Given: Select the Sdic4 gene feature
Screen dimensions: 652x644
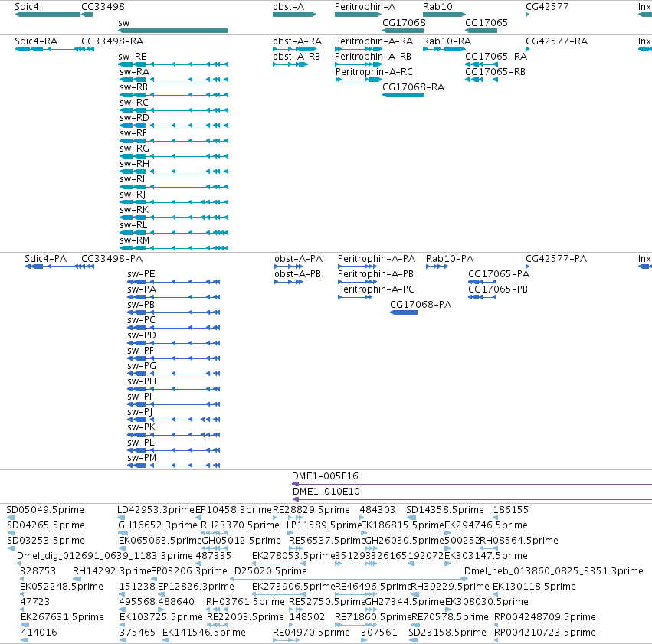Looking at the screenshot, I should (48, 15).
